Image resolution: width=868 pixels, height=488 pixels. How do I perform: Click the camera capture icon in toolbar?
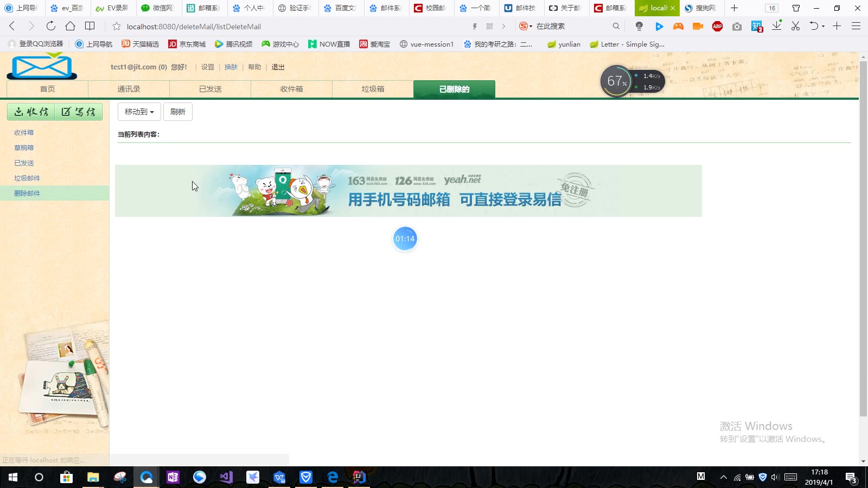click(737, 26)
